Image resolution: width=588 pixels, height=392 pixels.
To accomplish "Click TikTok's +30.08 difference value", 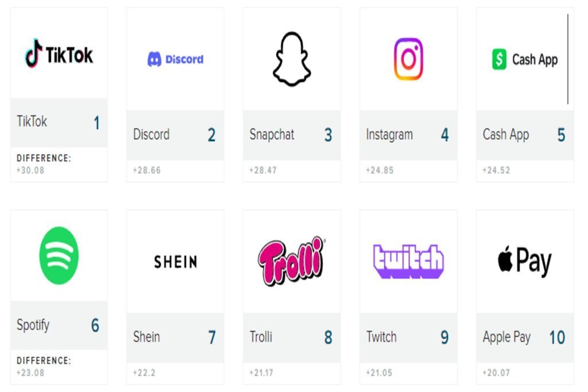I will pos(30,170).
